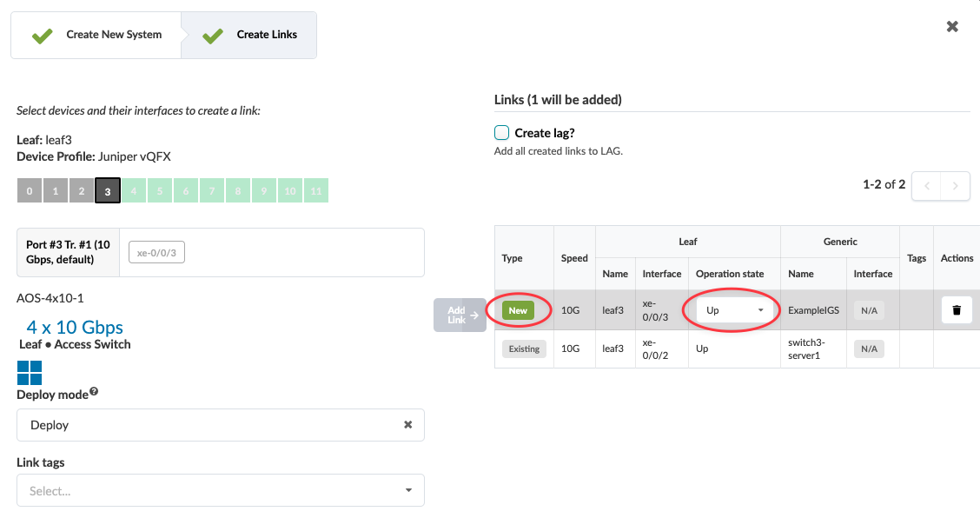Open the Deploy mode dropdown
Viewport: 980px width, 518px height.
(209, 425)
